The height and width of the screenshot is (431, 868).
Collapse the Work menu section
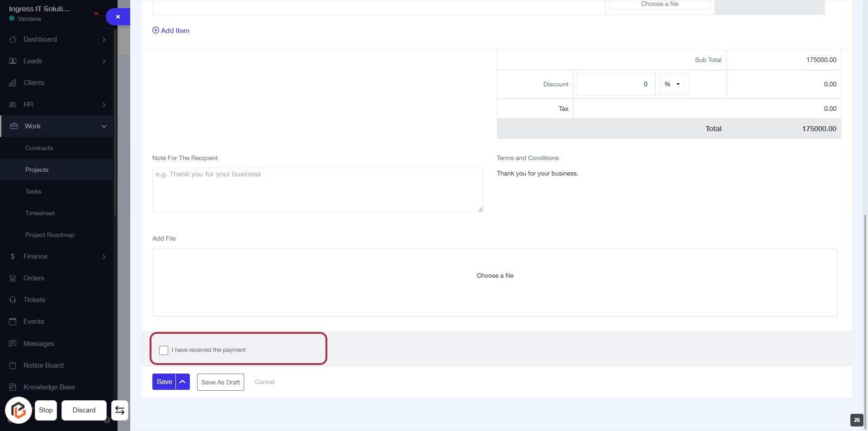pos(104,126)
